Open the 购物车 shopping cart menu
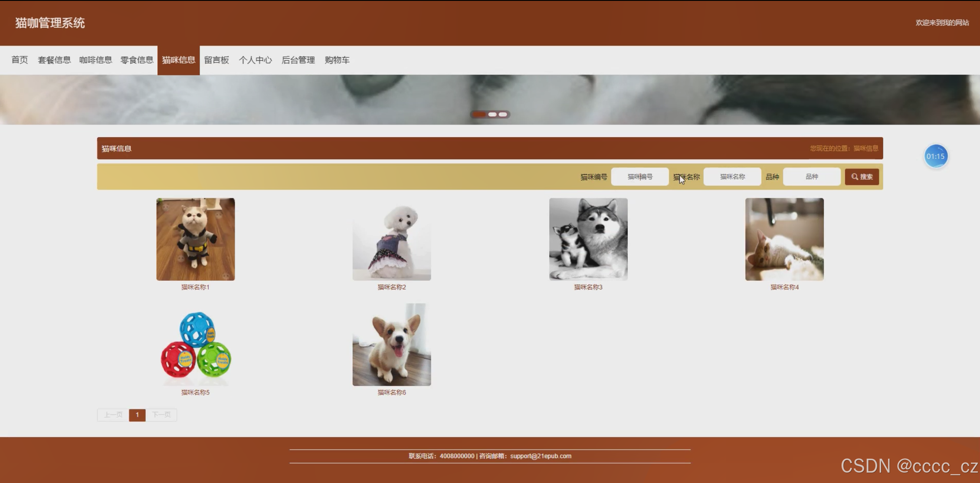980x483 pixels. [337, 60]
